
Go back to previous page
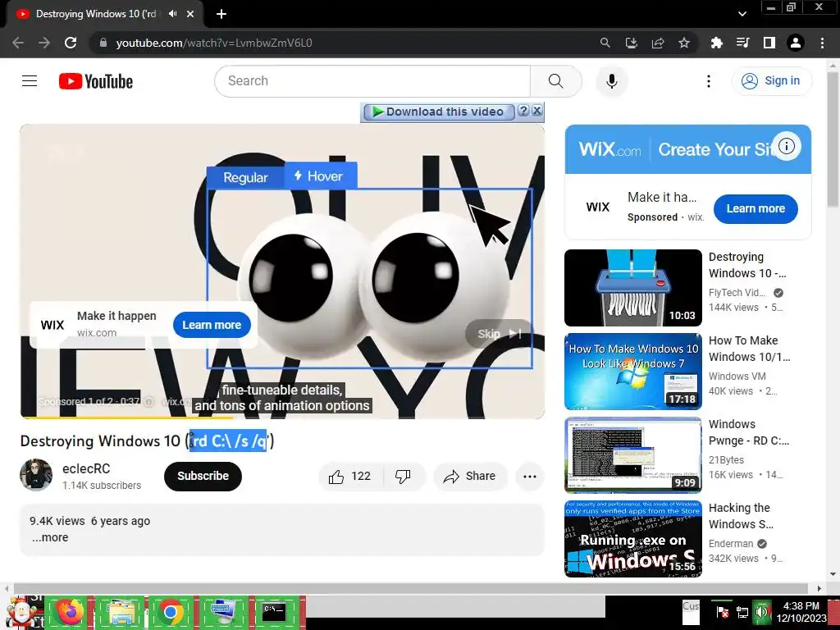[x=18, y=43]
